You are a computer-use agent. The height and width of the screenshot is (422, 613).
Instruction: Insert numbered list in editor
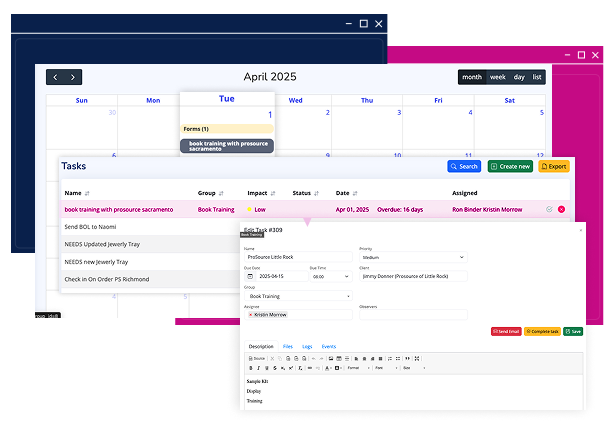[x=390, y=359]
